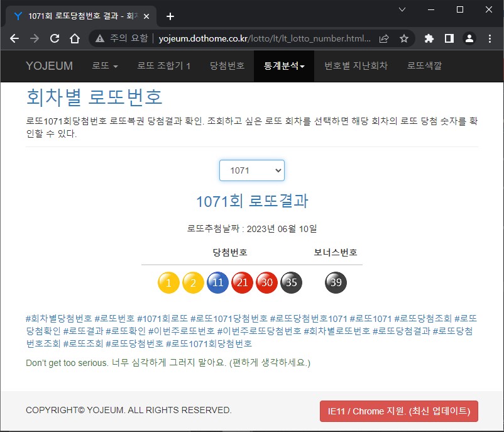This screenshot has height=432, width=504.
Task: Go back with the browser back arrow
Action: tap(14, 38)
